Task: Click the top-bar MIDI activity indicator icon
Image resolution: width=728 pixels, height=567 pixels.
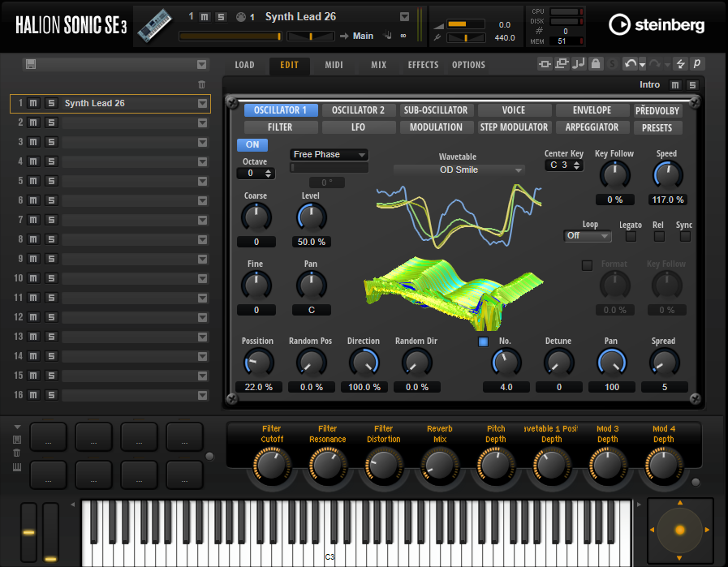Action: [240, 17]
